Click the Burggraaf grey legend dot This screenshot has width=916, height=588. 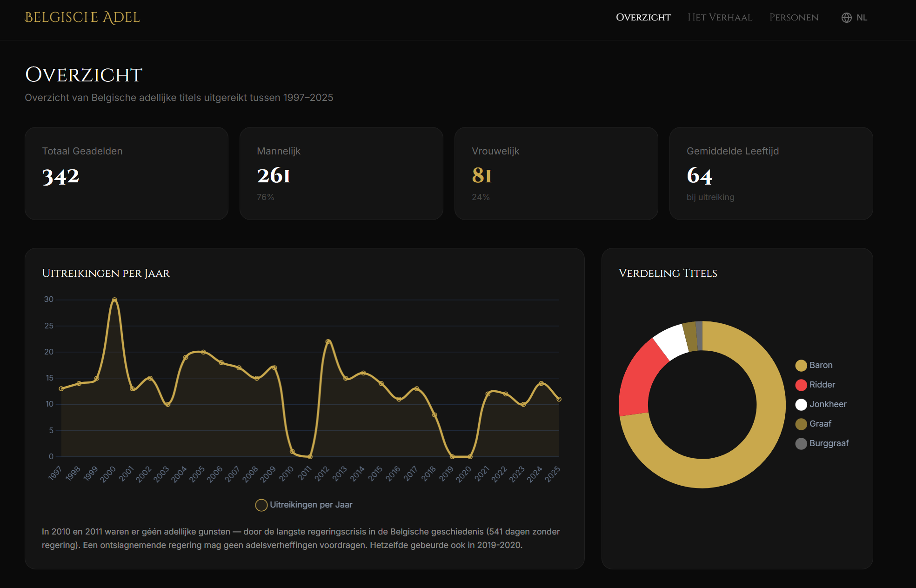[x=801, y=444]
